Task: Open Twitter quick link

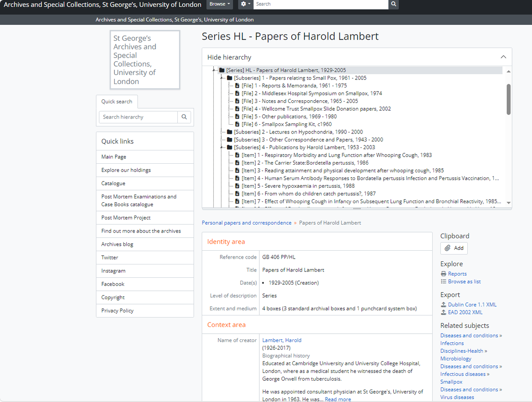Action: click(x=145, y=257)
